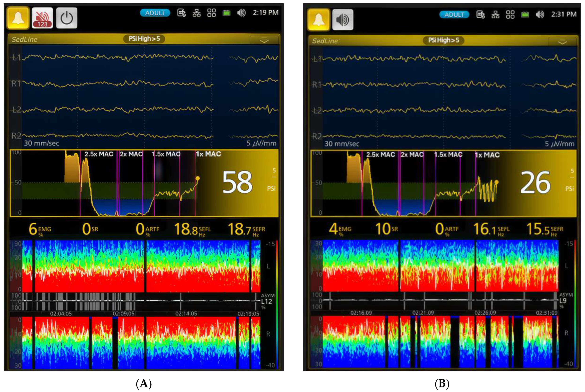Screen dimensions: 585x392
Task: Select the 2.5x MAC marker label in panel B
Action: tap(380, 155)
